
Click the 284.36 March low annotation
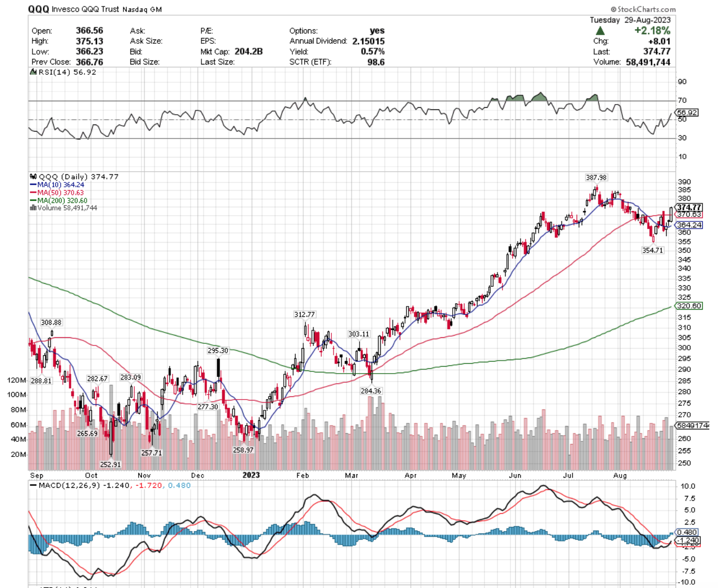point(371,390)
